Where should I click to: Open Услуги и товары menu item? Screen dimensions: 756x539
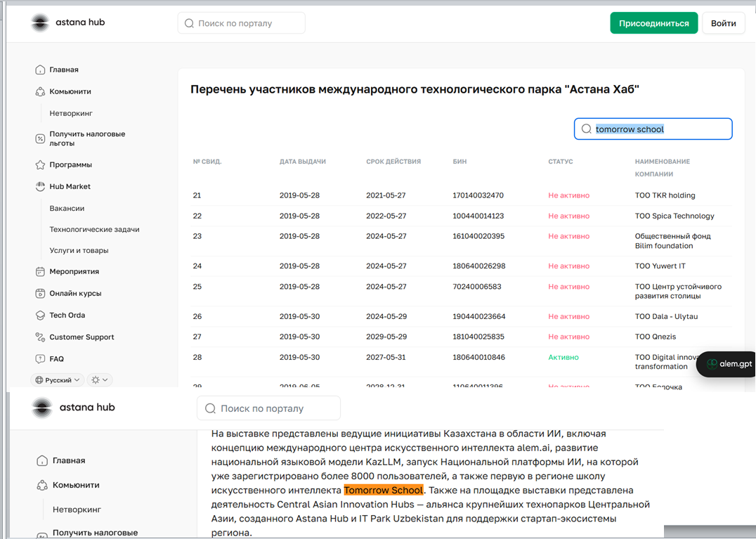click(79, 250)
